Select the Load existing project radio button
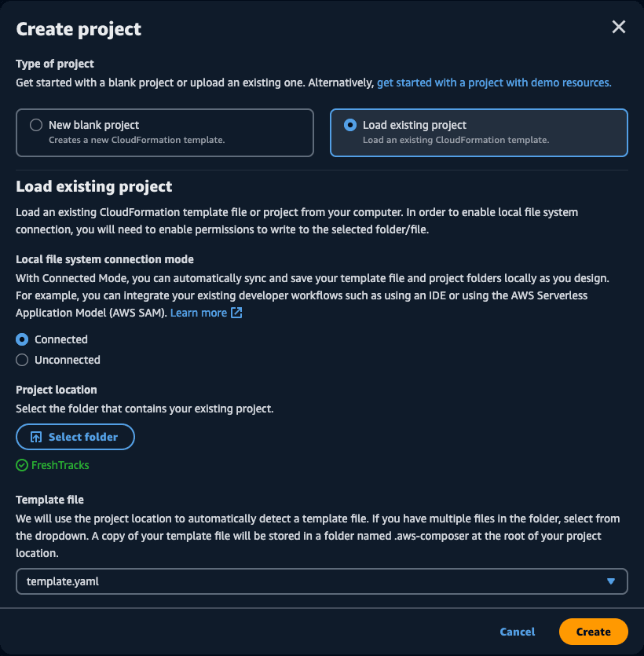 coord(350,125)
